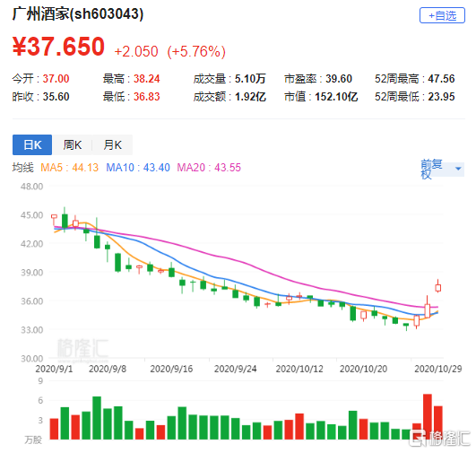Click the 2020/10/12 date axis label

point(299,369)
